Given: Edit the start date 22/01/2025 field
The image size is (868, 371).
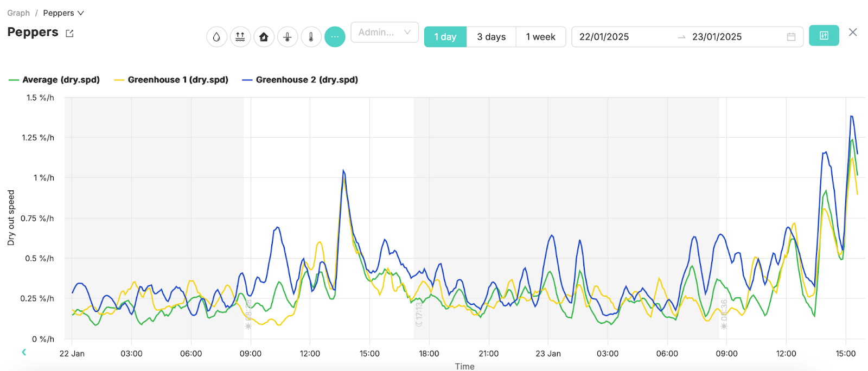Looking at the screenshot, I should point(604,37).
